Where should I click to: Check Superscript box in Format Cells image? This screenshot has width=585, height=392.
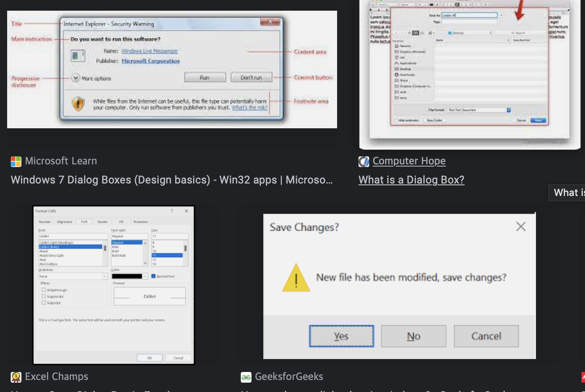44,296
